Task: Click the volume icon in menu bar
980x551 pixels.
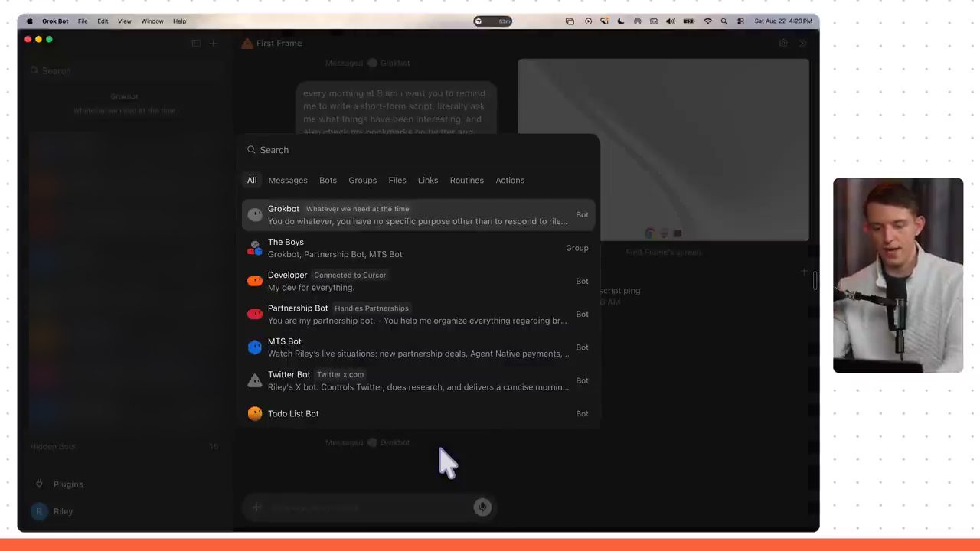Action: (671, 21)
